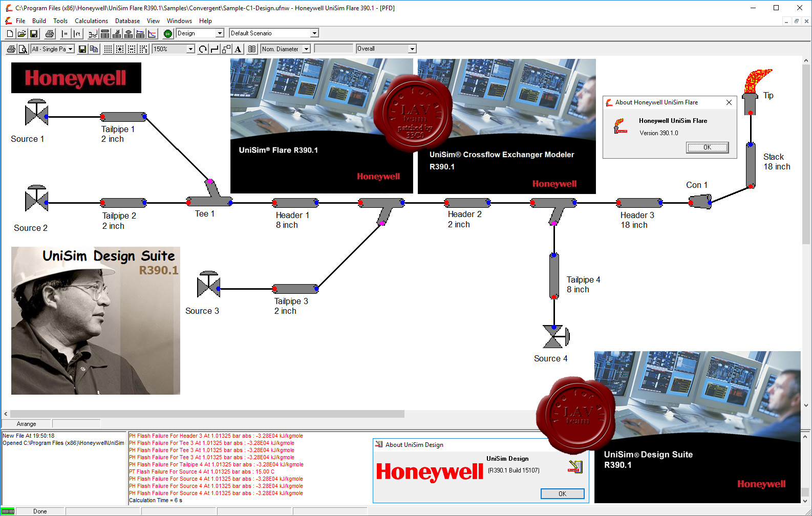Open the object palette icon beside A

coord(252,49)
